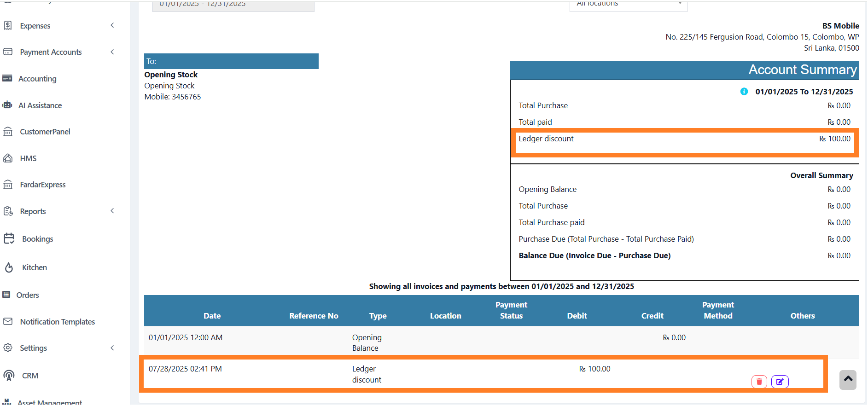This screenshot has width=868, height=406.
Task: Go to Notification Templates
Action: (x=57, y=322)
